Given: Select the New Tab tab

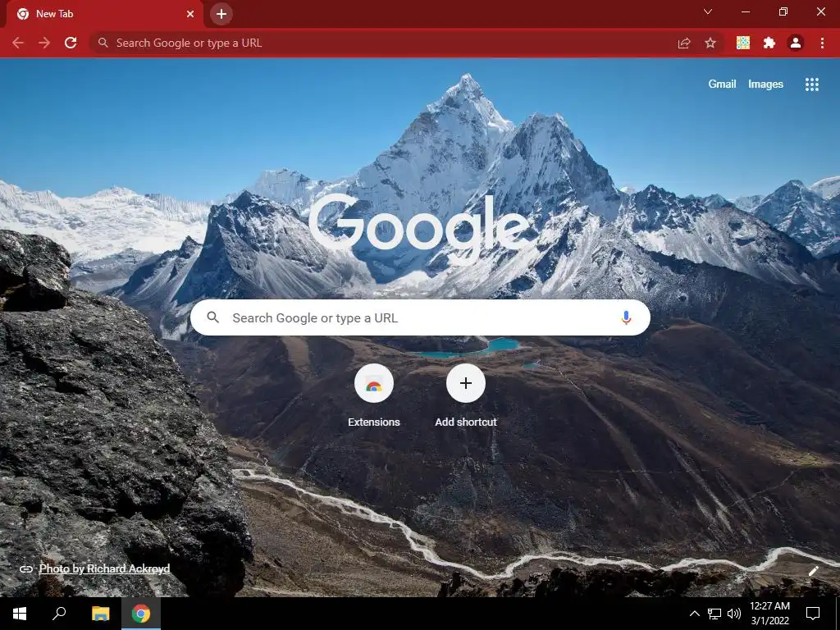Looking at the screenshot, I should tap(104, 14).
